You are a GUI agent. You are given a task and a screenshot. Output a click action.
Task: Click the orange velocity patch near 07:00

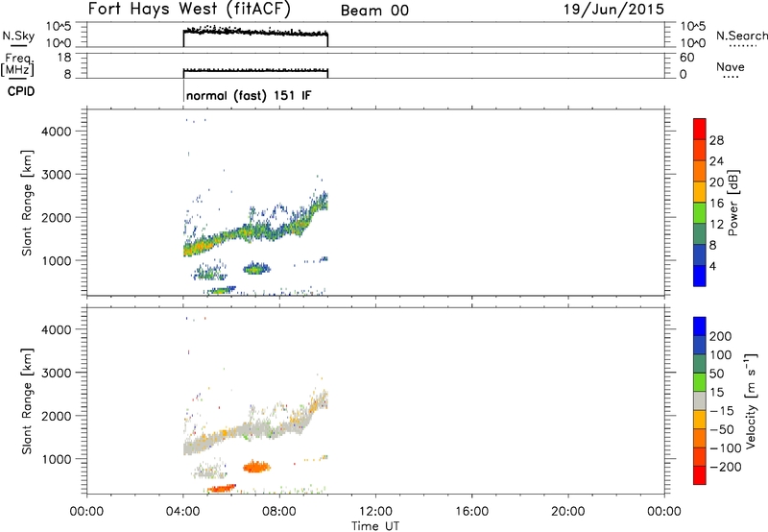(256, 467)
